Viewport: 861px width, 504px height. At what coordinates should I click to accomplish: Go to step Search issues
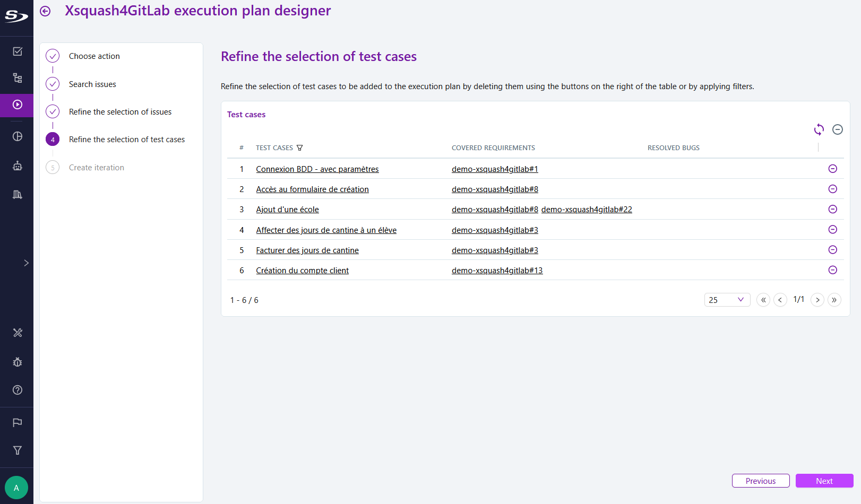coord(92,84)
